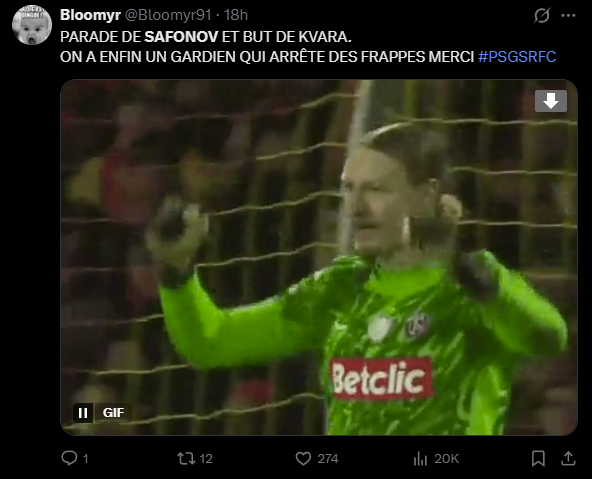Open the goalkeeper GIF media
Screen dimensions: 592x479
point(319,257)
